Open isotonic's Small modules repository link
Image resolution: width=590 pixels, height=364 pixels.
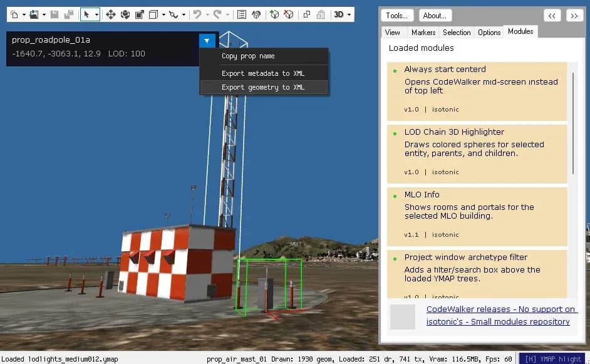tap(498, 322)
